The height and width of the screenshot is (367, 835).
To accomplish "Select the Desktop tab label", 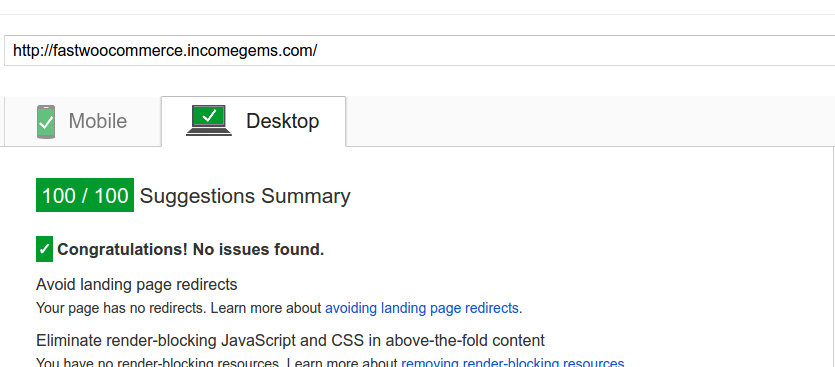I will tap(282, 121).
